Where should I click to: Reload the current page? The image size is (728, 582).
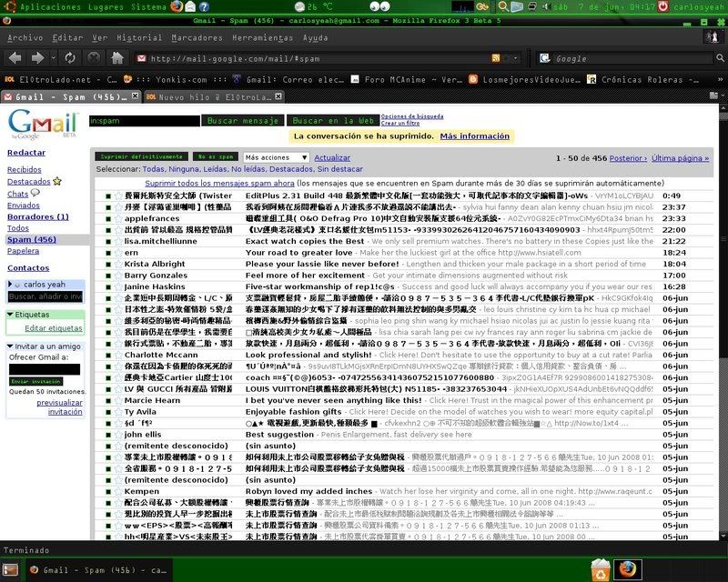point(70,58)
